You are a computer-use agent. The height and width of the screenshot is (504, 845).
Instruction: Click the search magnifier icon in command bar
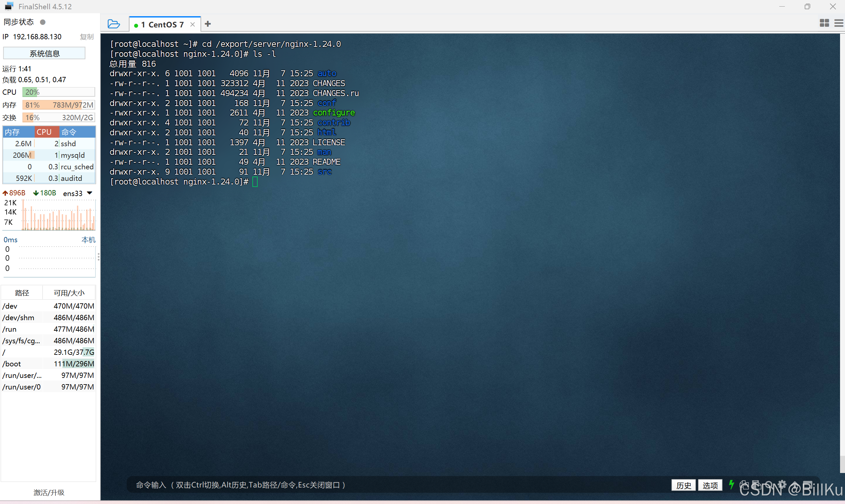pyautogui.click(x=769, y=485)
